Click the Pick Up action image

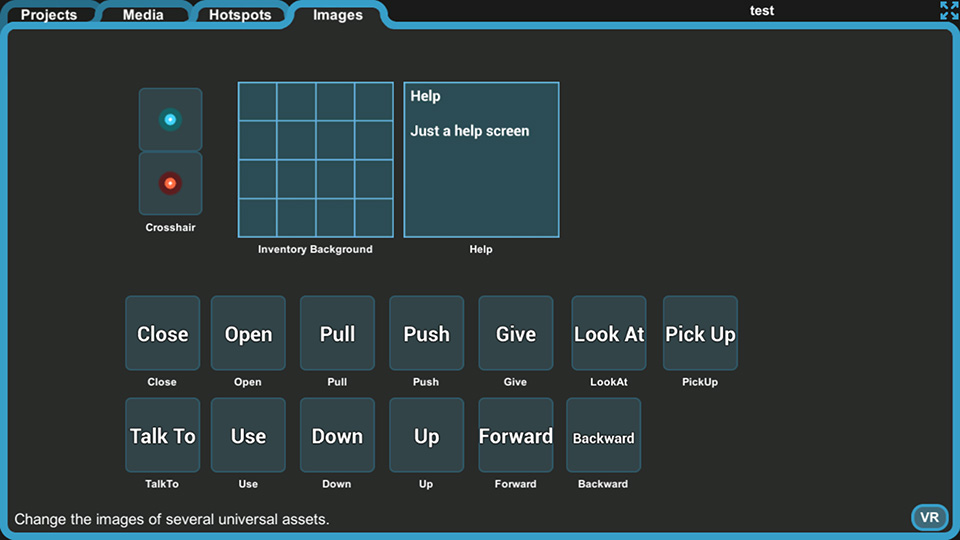(700, 333)
